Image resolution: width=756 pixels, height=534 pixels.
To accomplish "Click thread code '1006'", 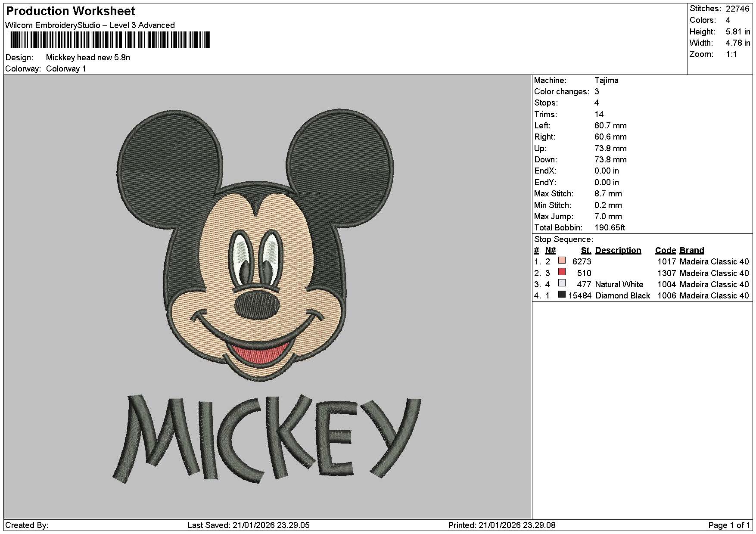I will (x=666, y=295).
